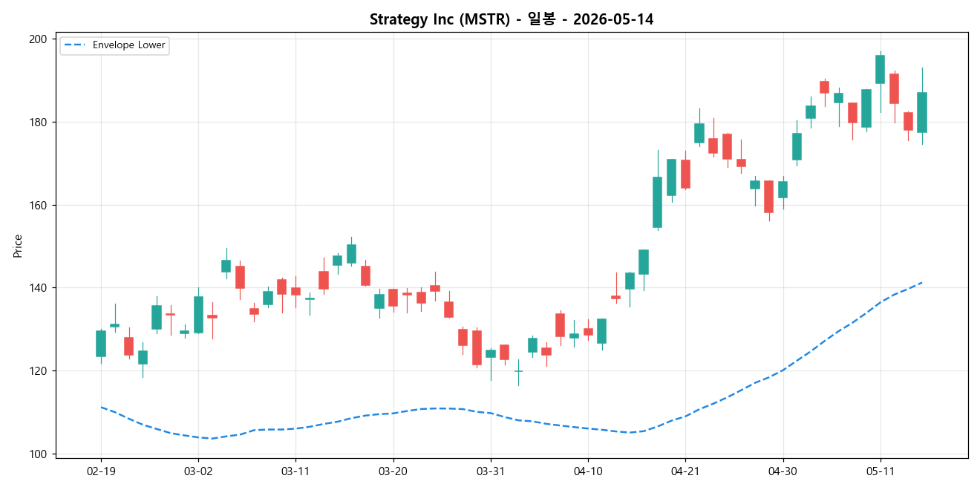
Task: Click the 180 y-axis tick label
Action: tap(38, 122)
